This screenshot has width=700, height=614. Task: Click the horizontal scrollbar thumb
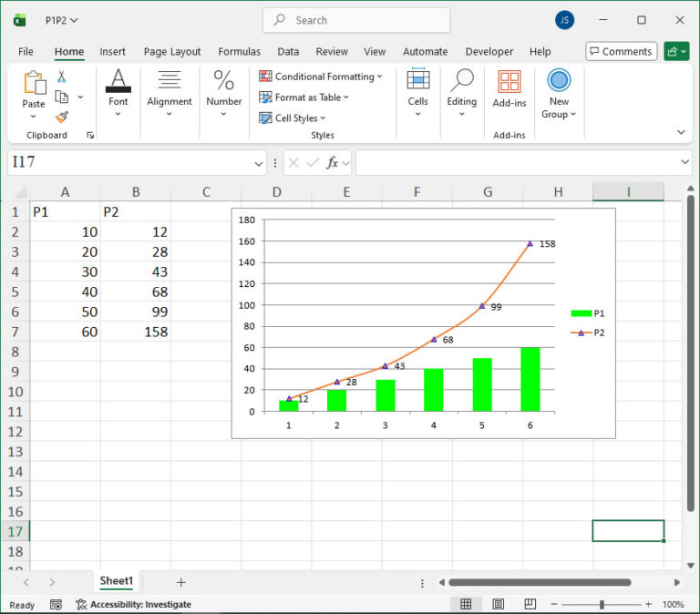coord(540,582)
